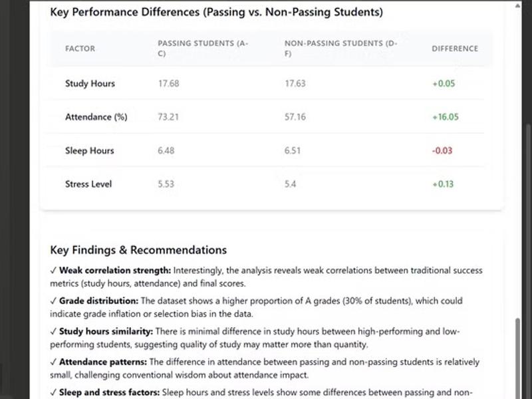Click the inner scrollbar up arrow
Image resolution: width=532 pixels, height=399 pixels.
pyautogui.click(x=519, y=5)
